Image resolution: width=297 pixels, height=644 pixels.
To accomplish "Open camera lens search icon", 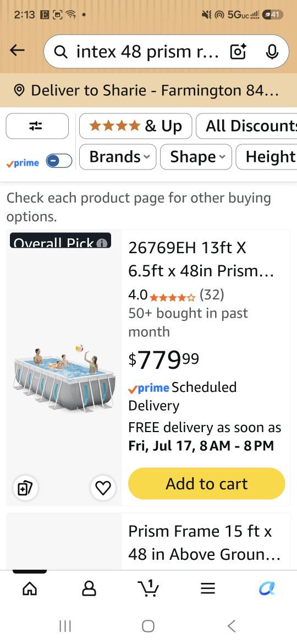I will 238,52.
